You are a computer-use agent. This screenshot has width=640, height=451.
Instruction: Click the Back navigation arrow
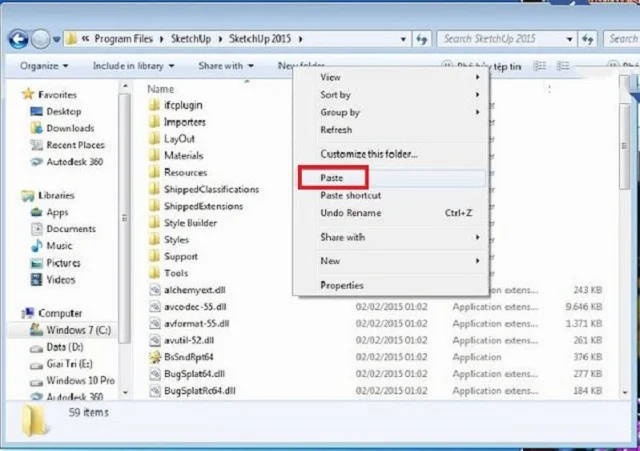19,39
